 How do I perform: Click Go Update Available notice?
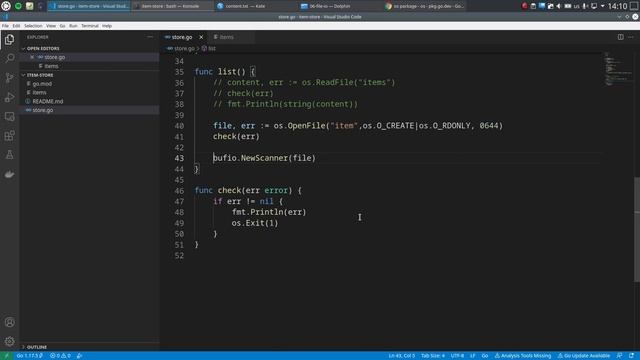click(584, 356)
